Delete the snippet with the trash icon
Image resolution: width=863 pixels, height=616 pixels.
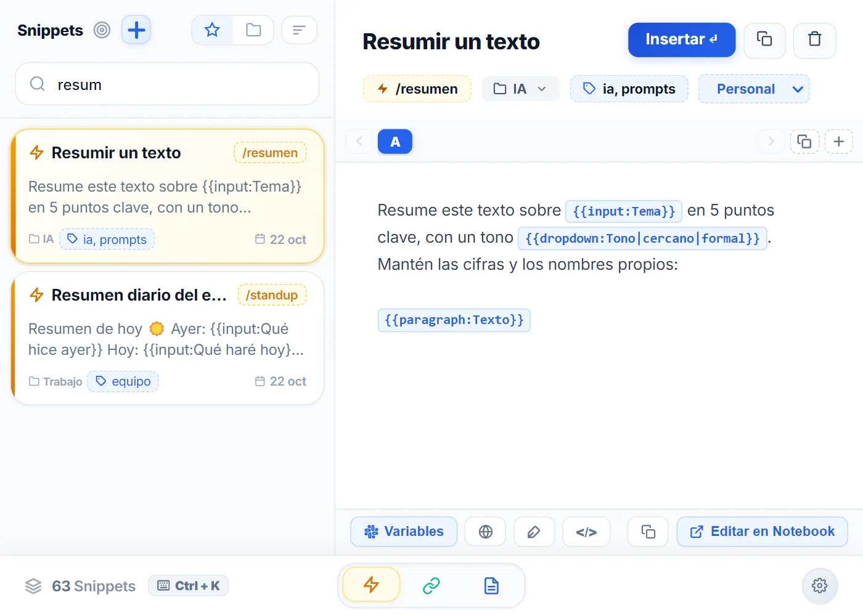[815, 40]
